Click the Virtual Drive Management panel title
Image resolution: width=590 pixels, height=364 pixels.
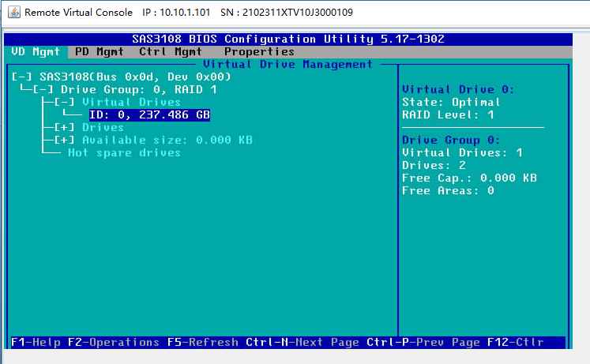(287, 64)
